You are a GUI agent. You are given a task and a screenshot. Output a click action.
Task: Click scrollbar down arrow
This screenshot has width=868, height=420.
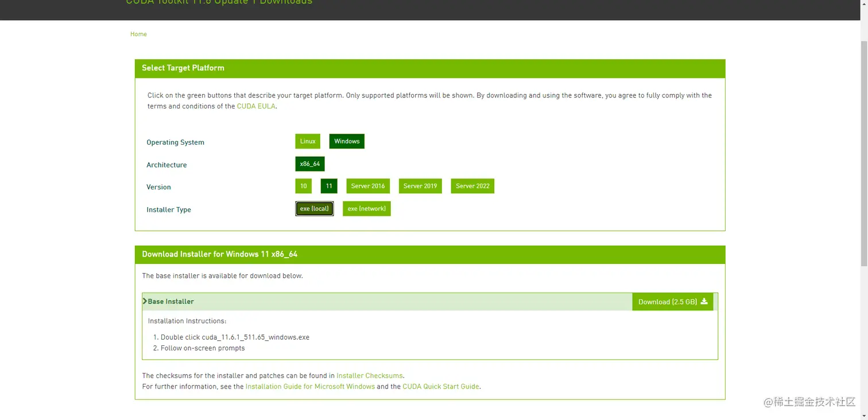point(864,415)
